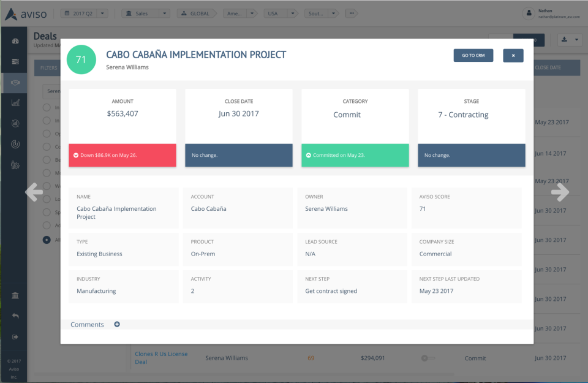Click the Manufacturing industry value

96,291
